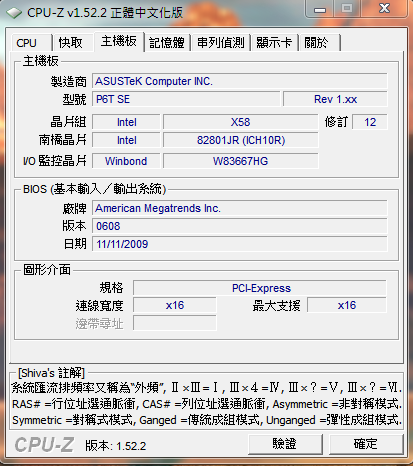Click the PCI-Express interface value

(260, 288)
